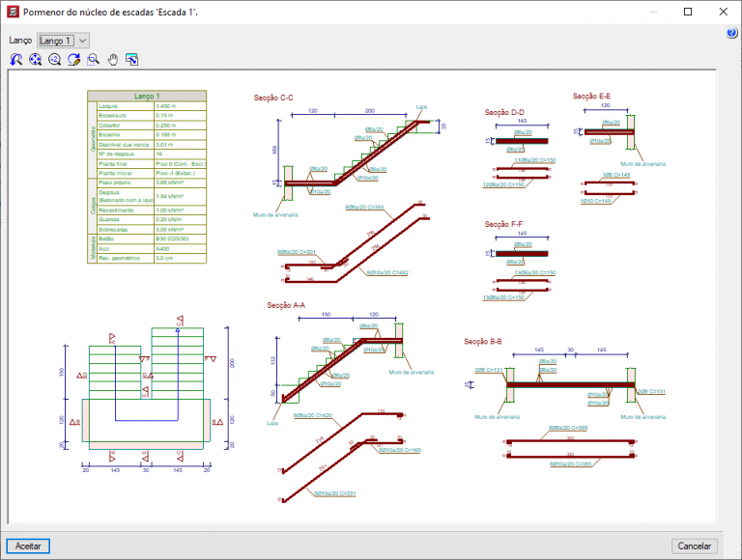Click the Secção C-C drawing title
742x560 pixels.
pyautogui.click(x=273, y=98)
